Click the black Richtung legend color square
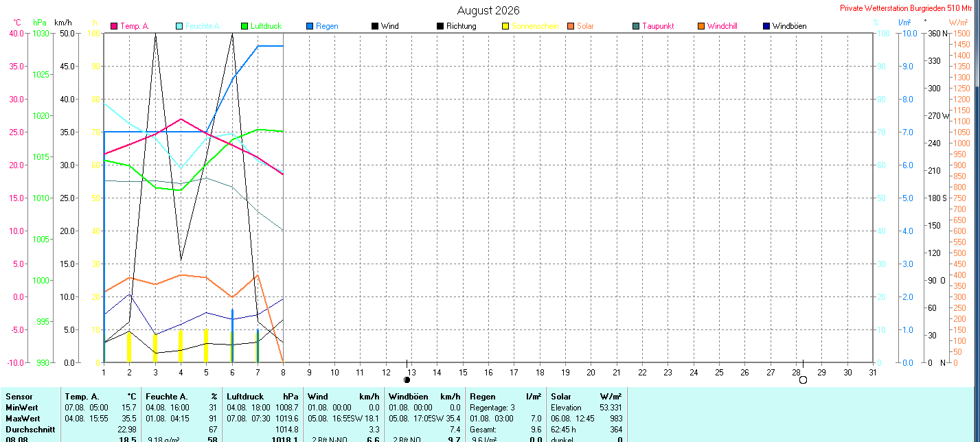Image resolution: width=980 pixels, height=442 pixels. click(440, 26)
